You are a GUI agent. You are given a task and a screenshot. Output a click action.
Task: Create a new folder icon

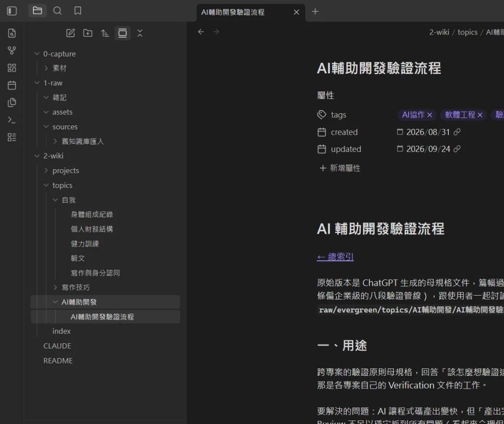[88, 33]
